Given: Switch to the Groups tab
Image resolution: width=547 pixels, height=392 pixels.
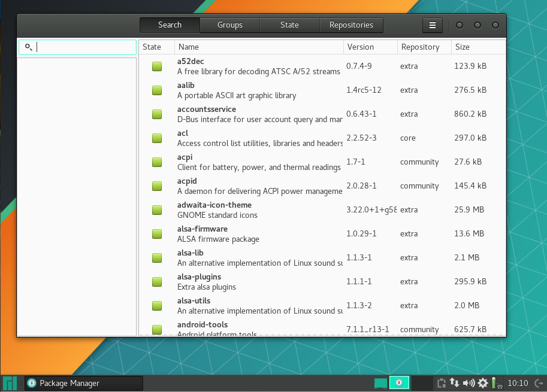Looking at the screenshot, I should [x=229, y=25].
